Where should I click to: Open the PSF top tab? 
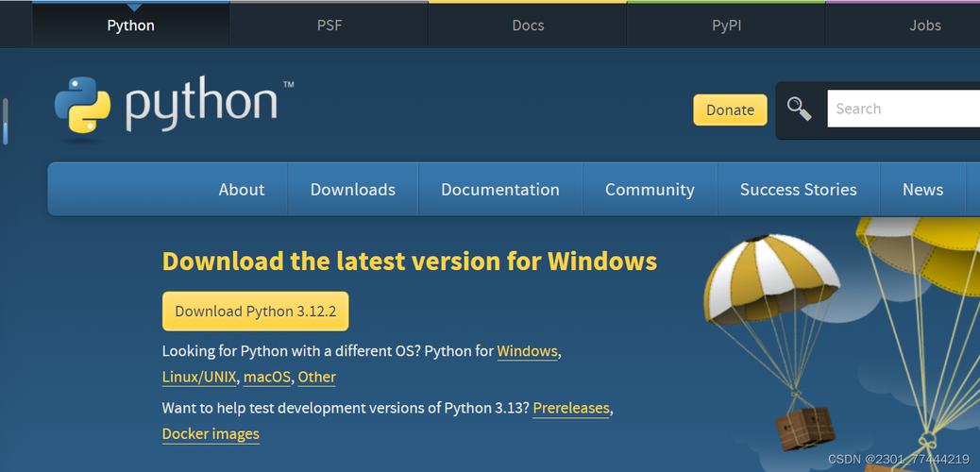[329, 25]
